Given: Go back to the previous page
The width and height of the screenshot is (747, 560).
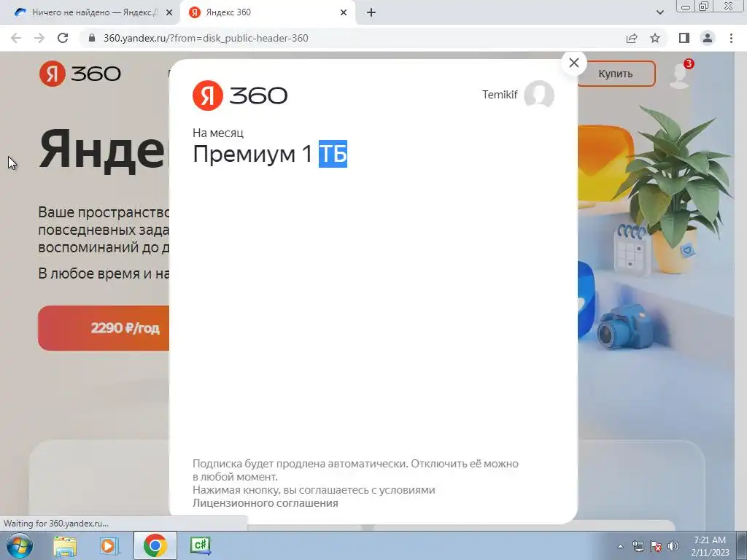Looking at the screenshot, I should pos(16,38).
